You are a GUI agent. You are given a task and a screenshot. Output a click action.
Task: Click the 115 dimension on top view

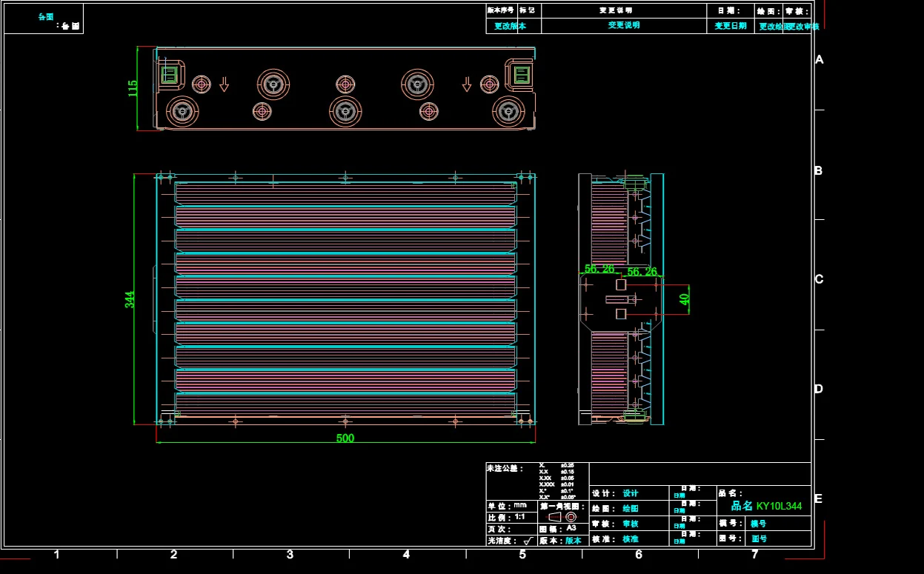pyautogui.click(x=133, y=89)
